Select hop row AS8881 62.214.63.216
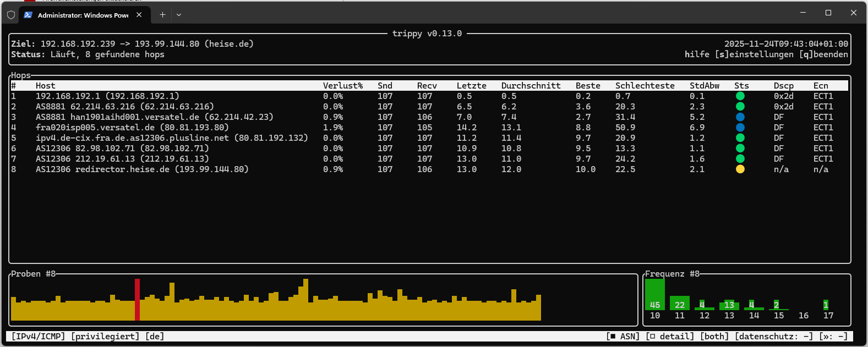Screen dimensions: 868x347 [429, 106]
